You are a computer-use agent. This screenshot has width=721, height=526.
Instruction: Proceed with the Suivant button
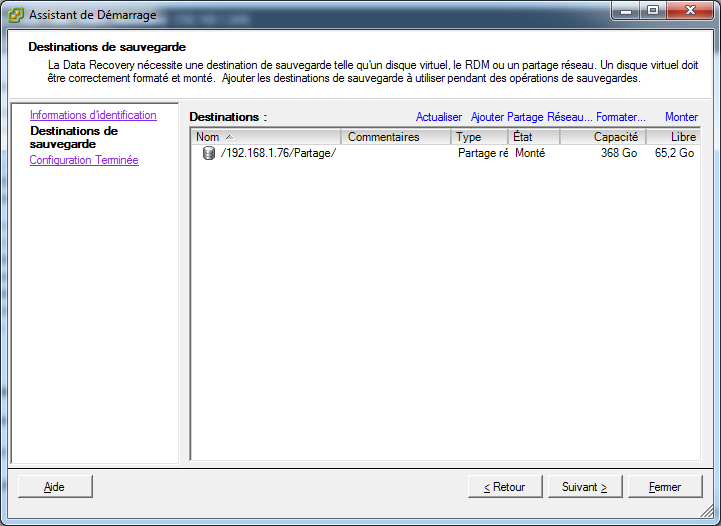pyautogui.click(x=585, y=486)
